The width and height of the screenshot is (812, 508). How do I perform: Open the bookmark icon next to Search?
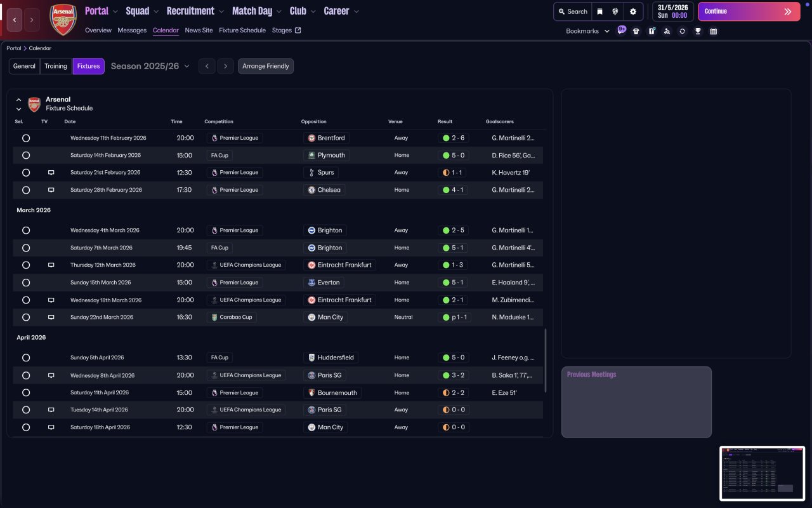click(x=599, y=11)
